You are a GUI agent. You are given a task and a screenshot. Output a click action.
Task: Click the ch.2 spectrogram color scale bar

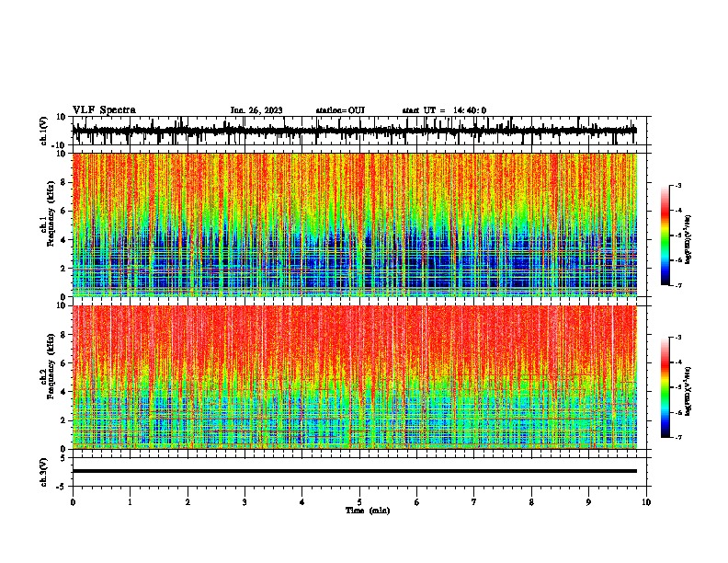(665, 387)
